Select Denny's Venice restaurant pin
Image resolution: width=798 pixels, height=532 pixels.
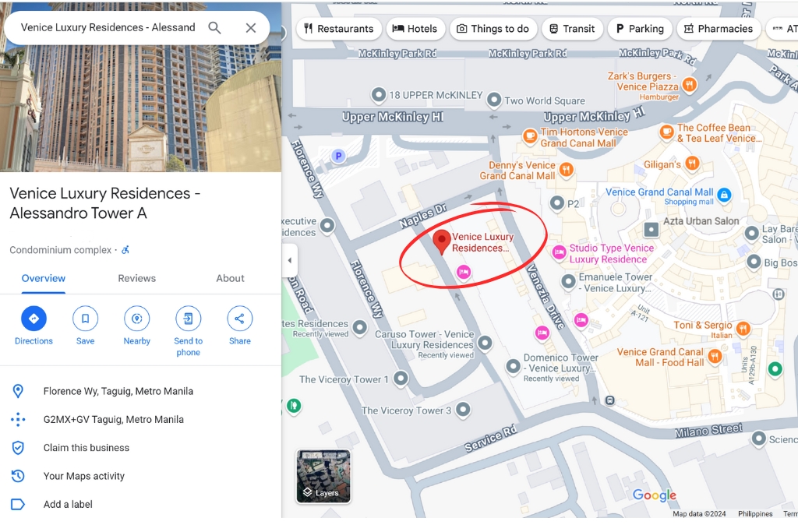click(x=566, y=169)
